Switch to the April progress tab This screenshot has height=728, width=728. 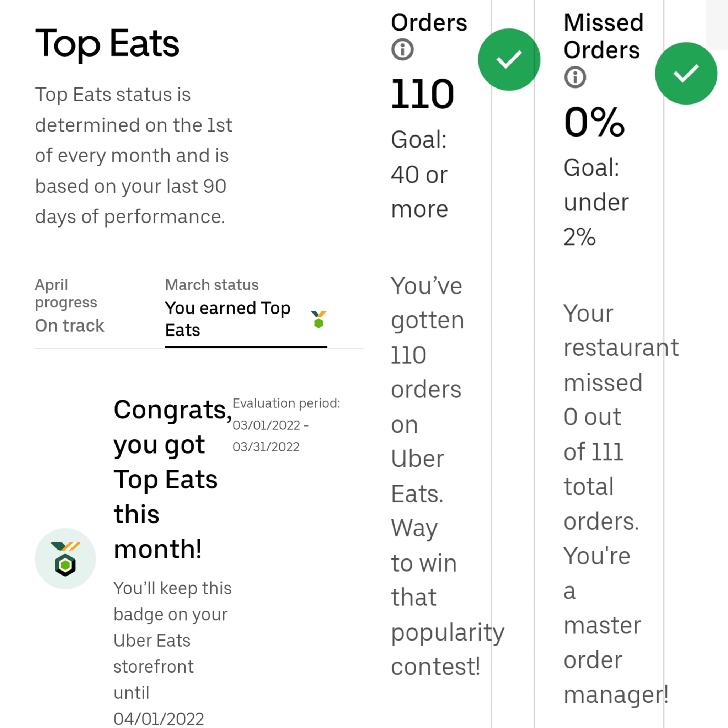70,305
